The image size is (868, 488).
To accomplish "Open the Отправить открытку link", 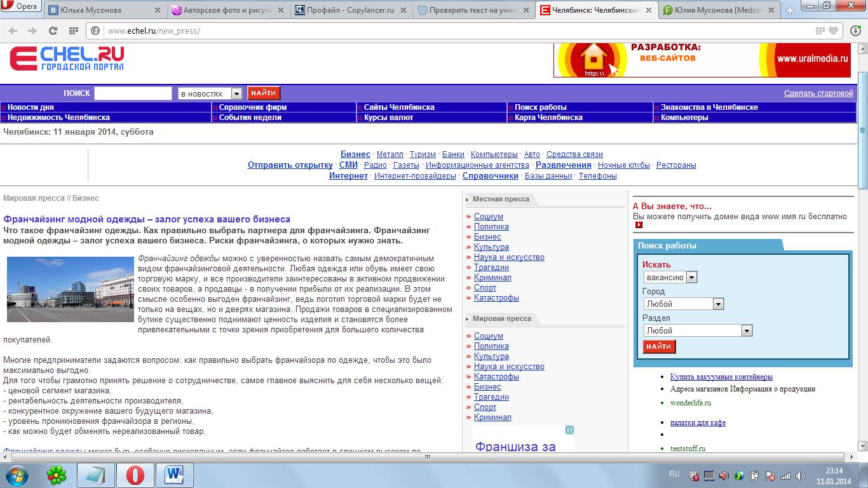I will 290,165.
